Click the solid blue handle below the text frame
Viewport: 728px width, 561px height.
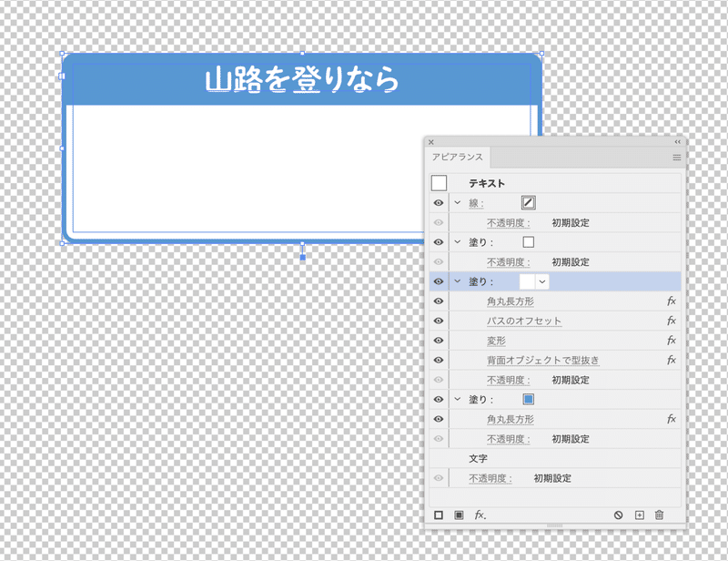tap(303, 257)
